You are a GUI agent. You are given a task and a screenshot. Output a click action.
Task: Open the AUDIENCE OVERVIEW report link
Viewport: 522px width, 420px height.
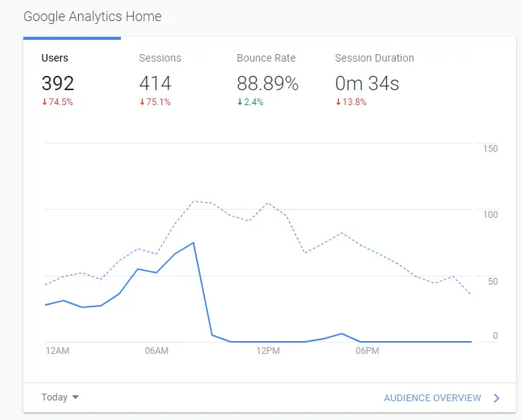[x=432, y=398]
